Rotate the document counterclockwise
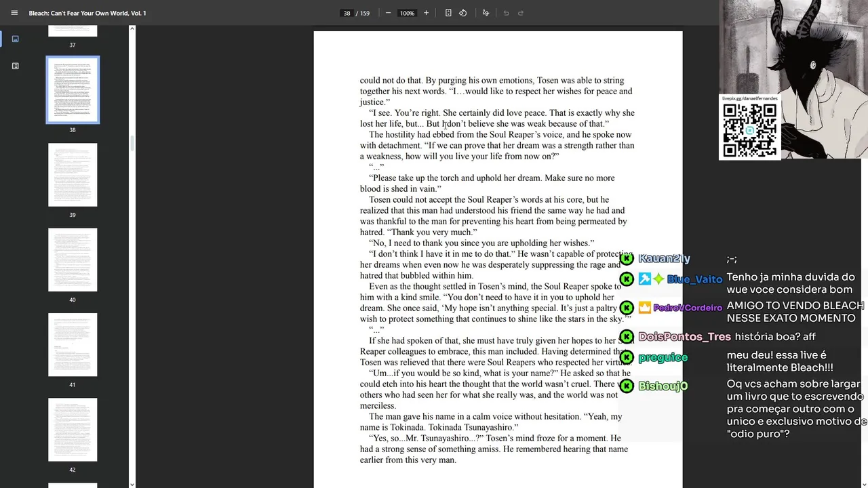 pyautogui.click(x=462, y=13)
